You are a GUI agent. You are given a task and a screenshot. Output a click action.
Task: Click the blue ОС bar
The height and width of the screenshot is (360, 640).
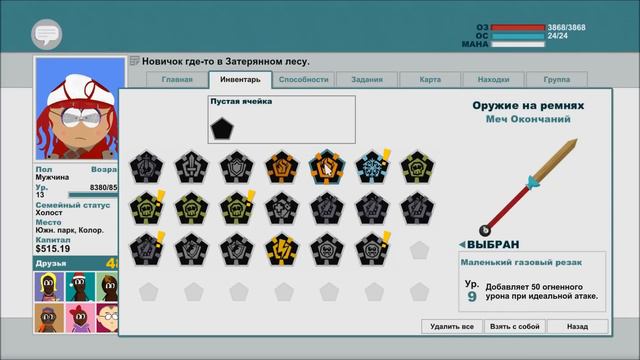point(518,36)
